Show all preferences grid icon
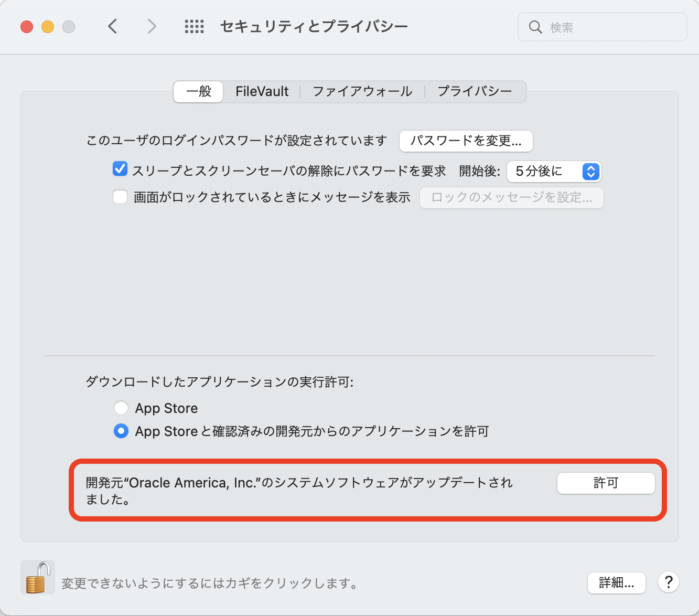This screenshot has width=699, height=616. (x=194, y=26)
